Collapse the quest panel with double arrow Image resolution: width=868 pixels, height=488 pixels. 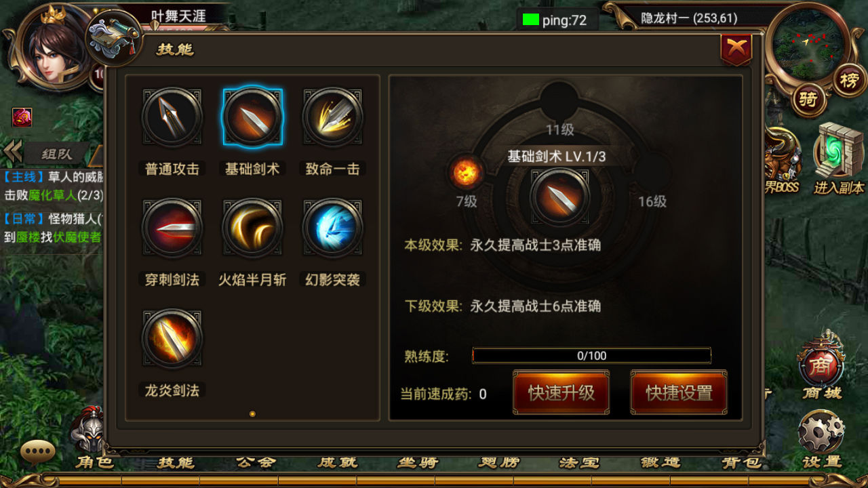[13, 152]
